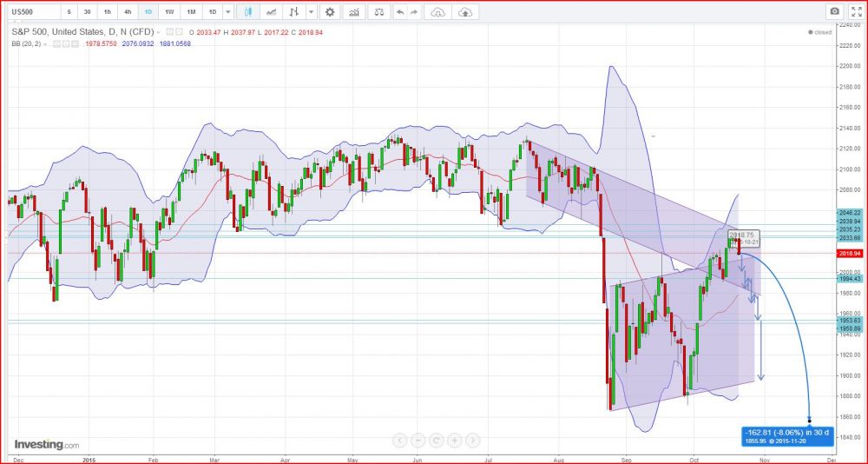Zoom in with the plus control
Viewport: 868px width, 464px height.
pos(454,441)
